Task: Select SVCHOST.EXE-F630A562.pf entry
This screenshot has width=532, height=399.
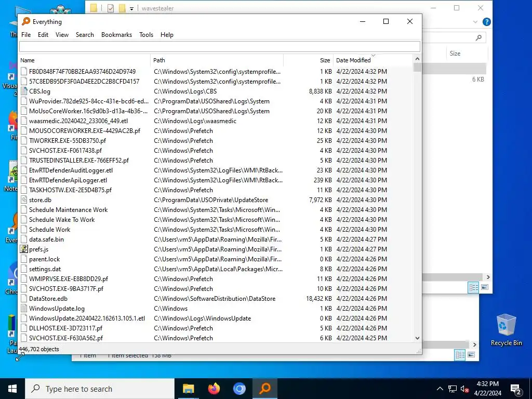Action: click(x=66, y=338)
